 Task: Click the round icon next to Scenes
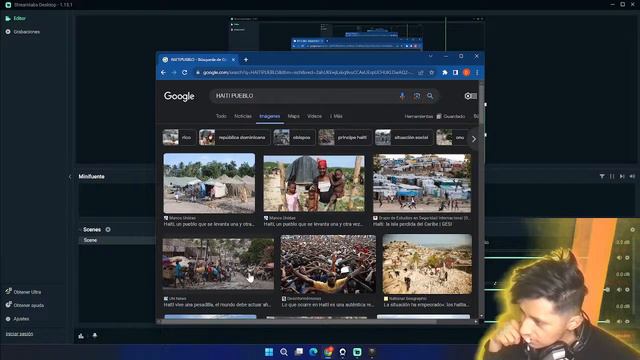click(x=108, y=229)
